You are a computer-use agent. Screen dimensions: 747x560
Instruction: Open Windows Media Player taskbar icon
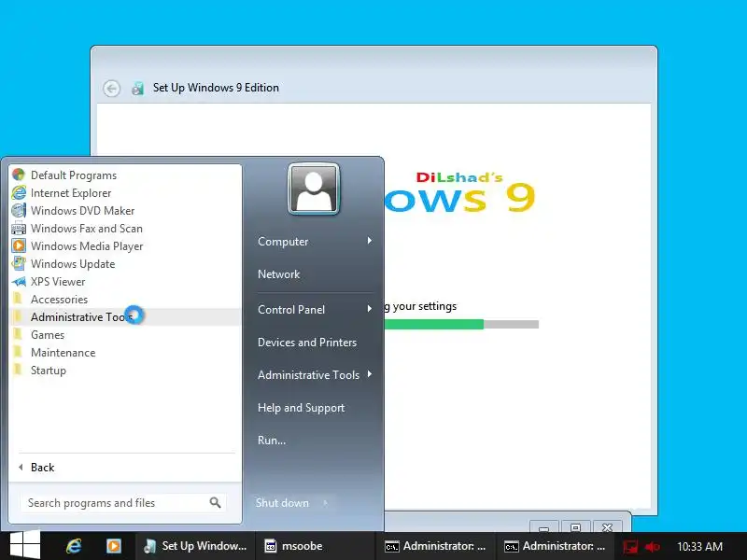click(x=113, y=546)
